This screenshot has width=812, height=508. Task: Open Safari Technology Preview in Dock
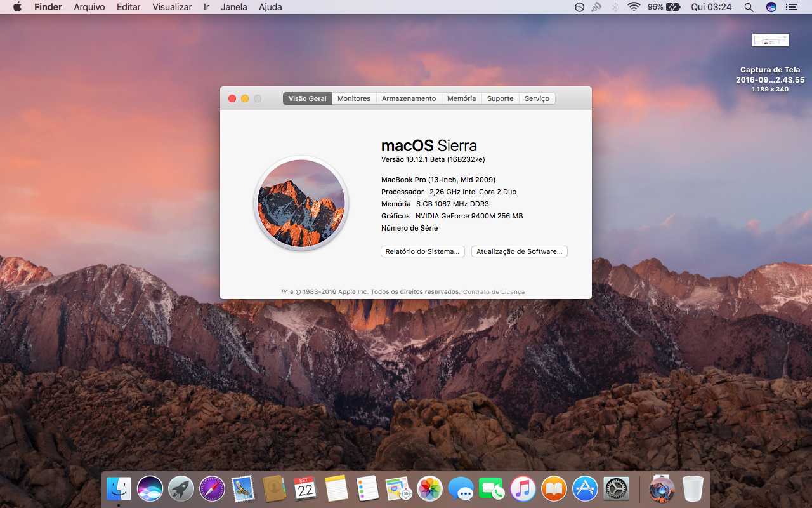click(x=212, y=489)
